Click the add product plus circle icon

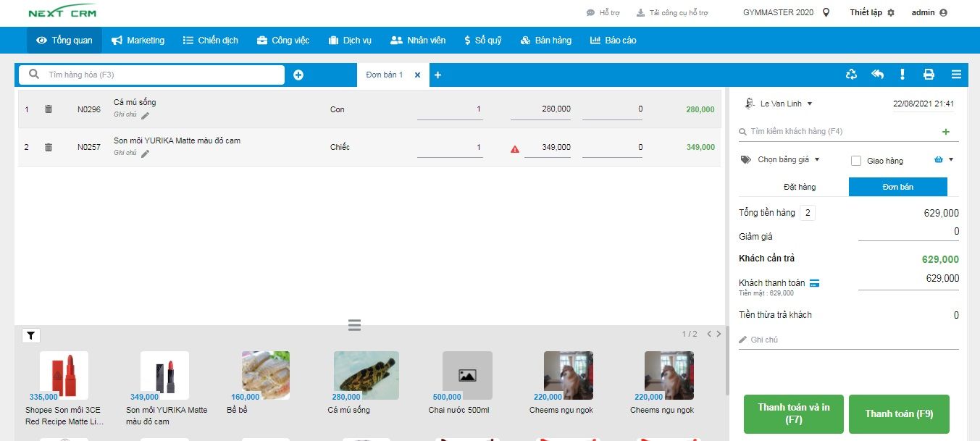tap(298, 75)
